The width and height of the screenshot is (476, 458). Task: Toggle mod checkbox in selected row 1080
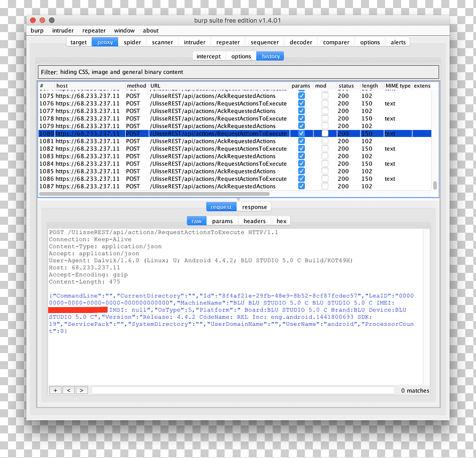coord(325,133)
